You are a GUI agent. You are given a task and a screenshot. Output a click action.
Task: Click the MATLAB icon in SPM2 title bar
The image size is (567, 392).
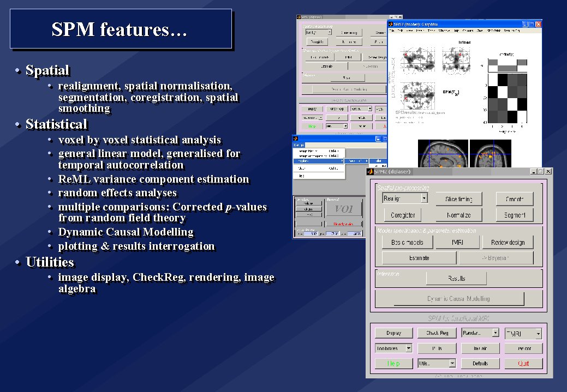(370, 172)
